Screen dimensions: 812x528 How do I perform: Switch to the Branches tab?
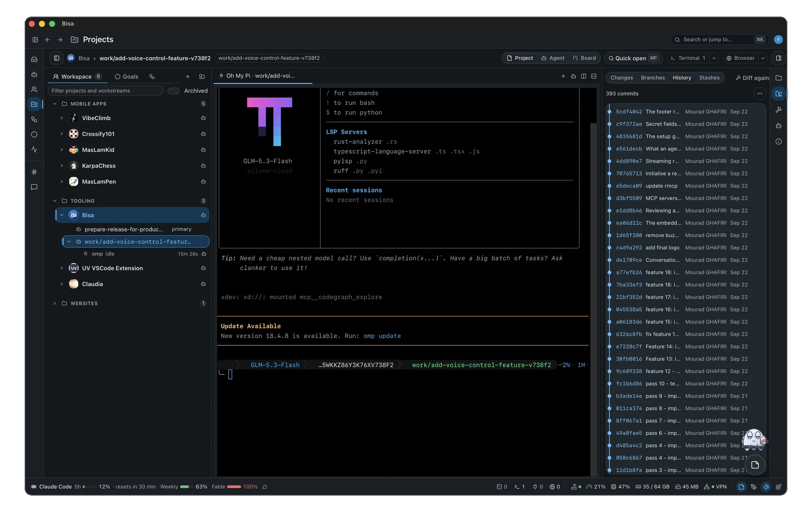[653, 78]
